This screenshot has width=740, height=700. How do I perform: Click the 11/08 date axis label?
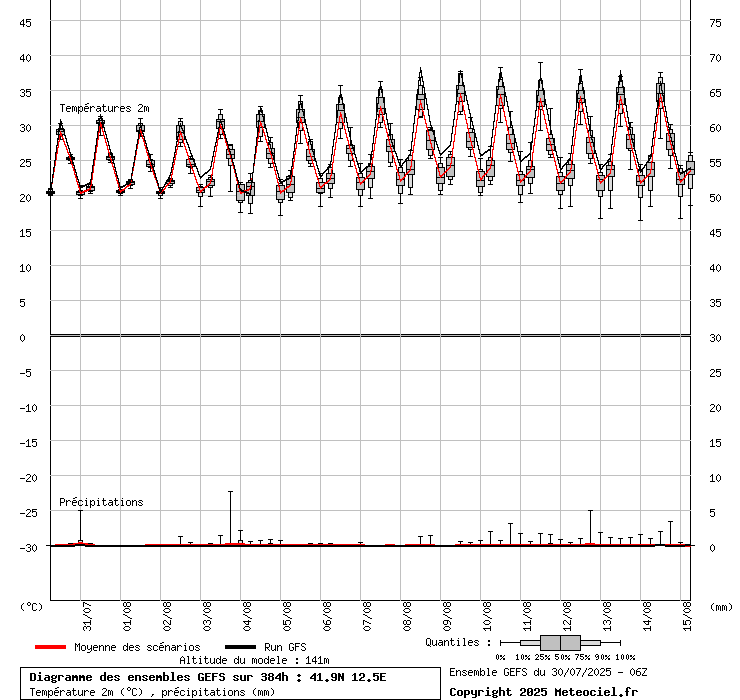pos(528,616)
